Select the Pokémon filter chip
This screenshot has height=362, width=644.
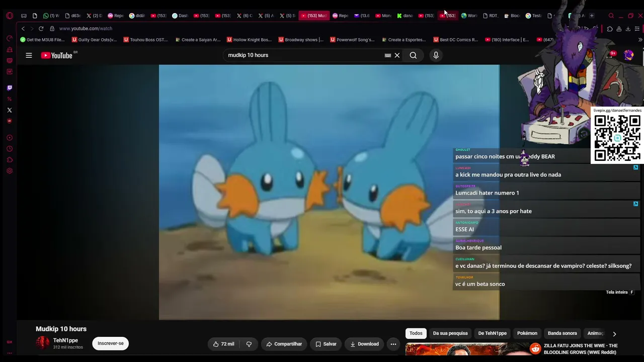(x=527, y=333)
